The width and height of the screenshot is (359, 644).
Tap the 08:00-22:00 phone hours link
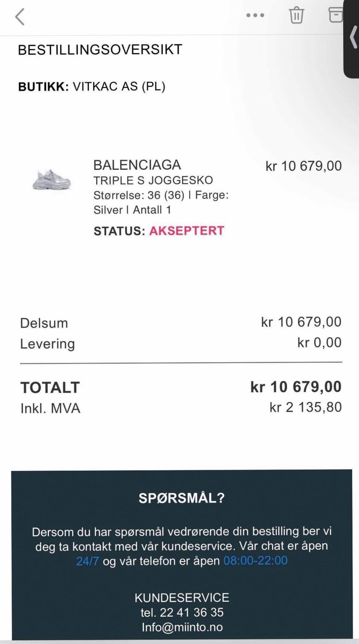(x=255, y=561)
